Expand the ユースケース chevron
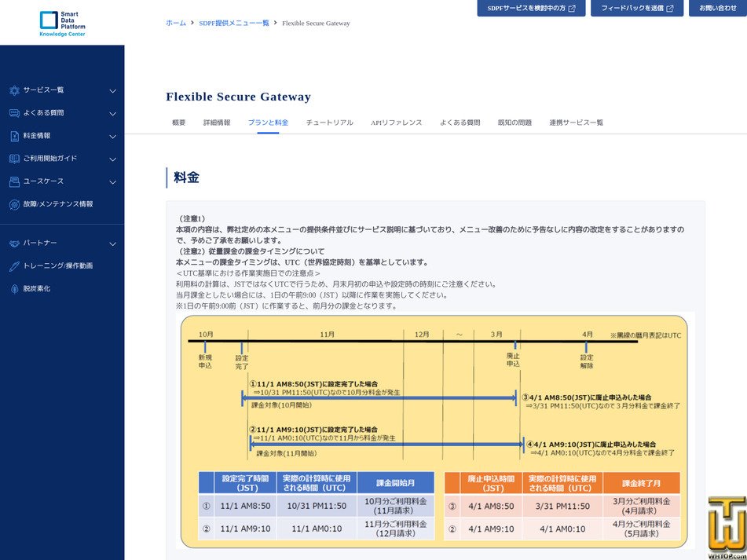Screen dimensions: 747x560 [113, 182]
